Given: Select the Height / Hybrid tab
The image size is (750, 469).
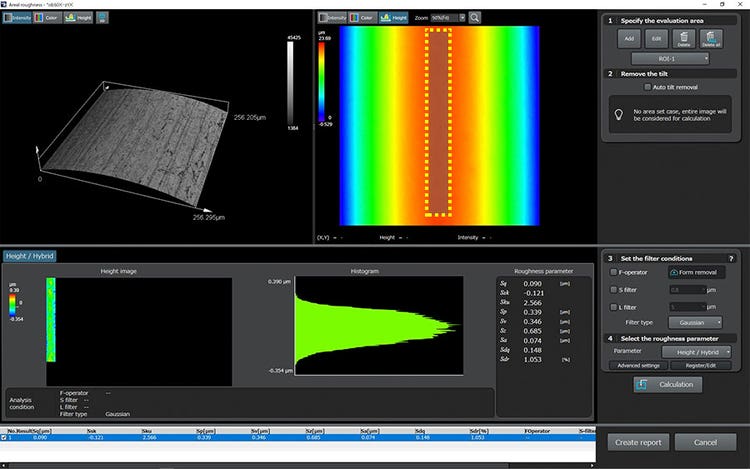Looking at the screenshot, I should pyautogui.click(x=30, y=256).
